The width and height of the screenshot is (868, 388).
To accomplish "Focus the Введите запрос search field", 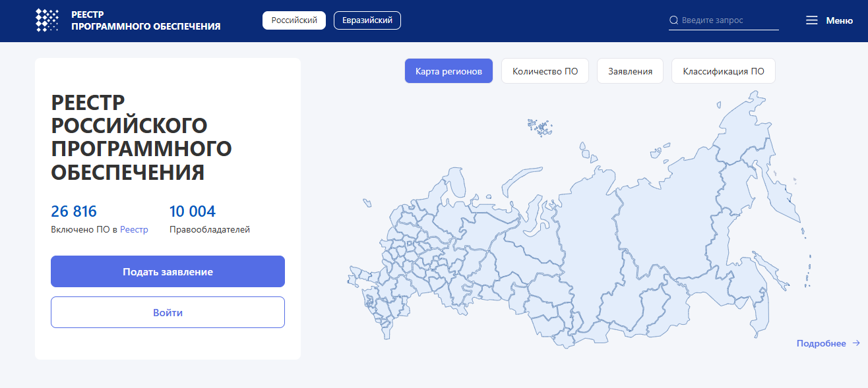I will 724,20.
